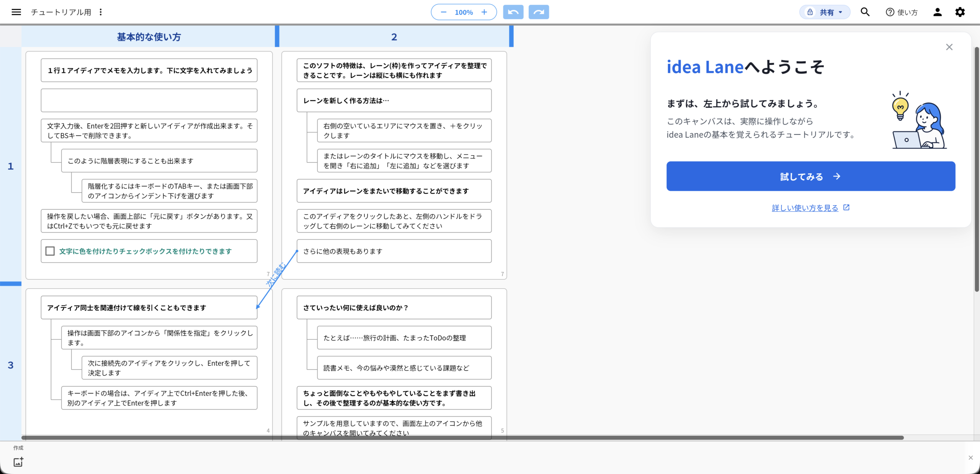Select the 文字入力後、Enterを2回押すと card
The width and height of the screenshot is (980, 474).
point(149,131)
